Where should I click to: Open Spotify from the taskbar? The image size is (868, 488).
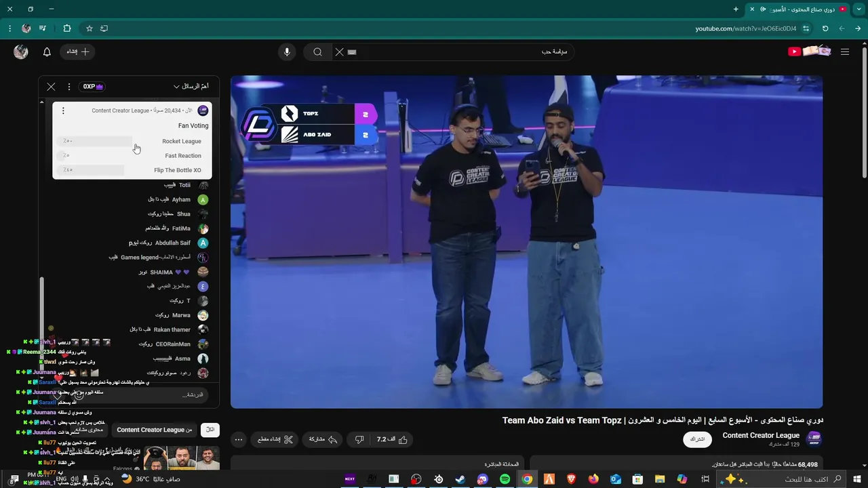click(505, 479)
